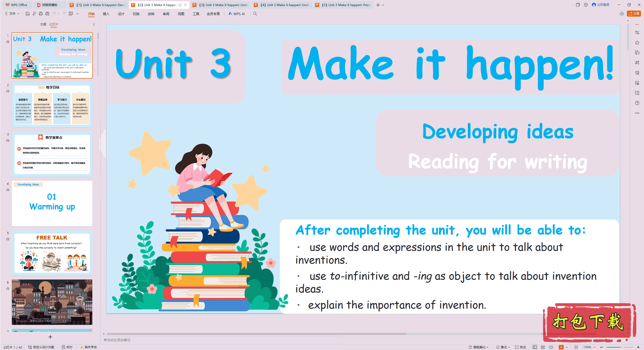Click the cube icon near login
Screen dimensions: 644x350
[x=586, y=5]
